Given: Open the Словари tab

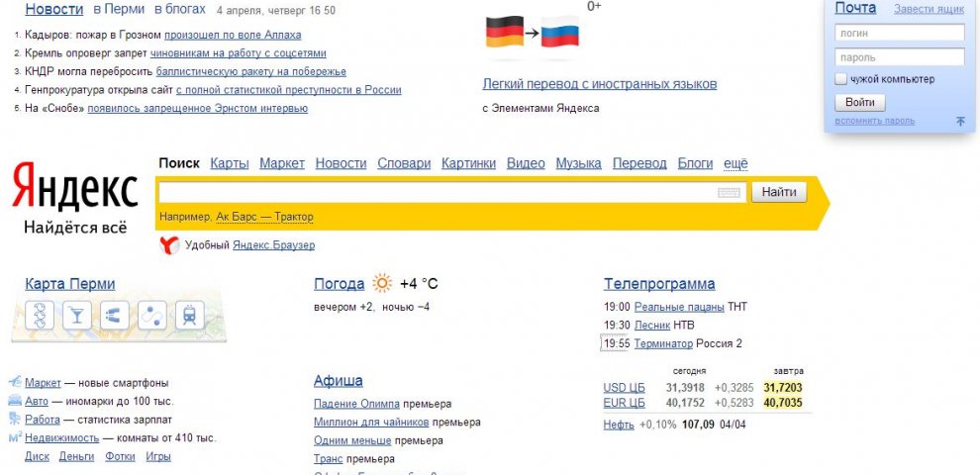Looking at the screenshot, I should click(x=404, y=163).
